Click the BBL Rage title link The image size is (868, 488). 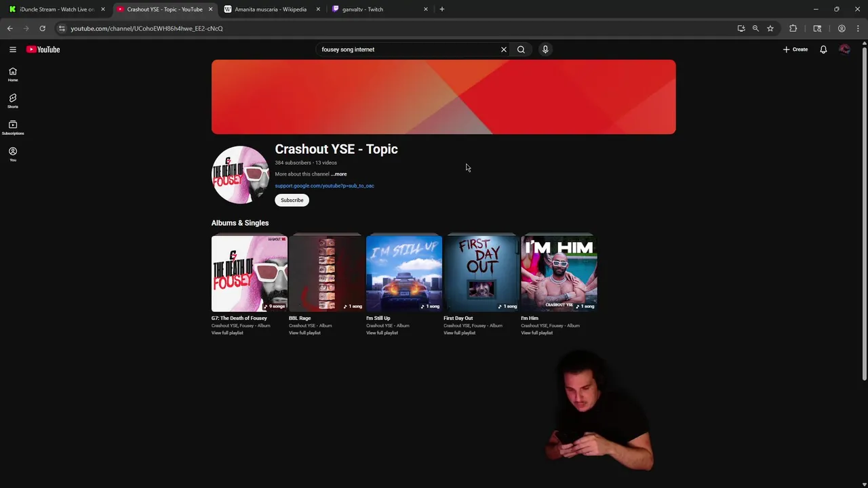(x=300, y=318)
